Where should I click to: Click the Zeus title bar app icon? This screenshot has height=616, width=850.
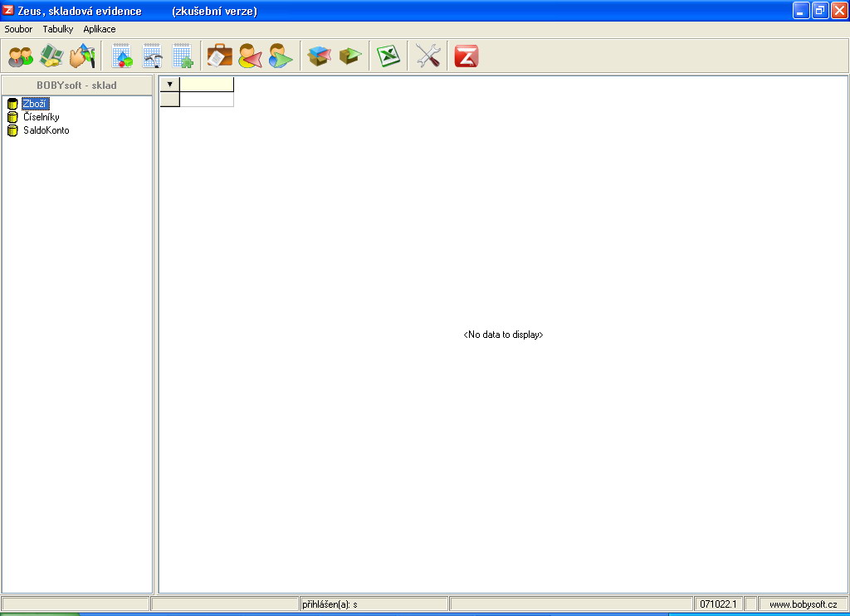[x=8, y=10]
